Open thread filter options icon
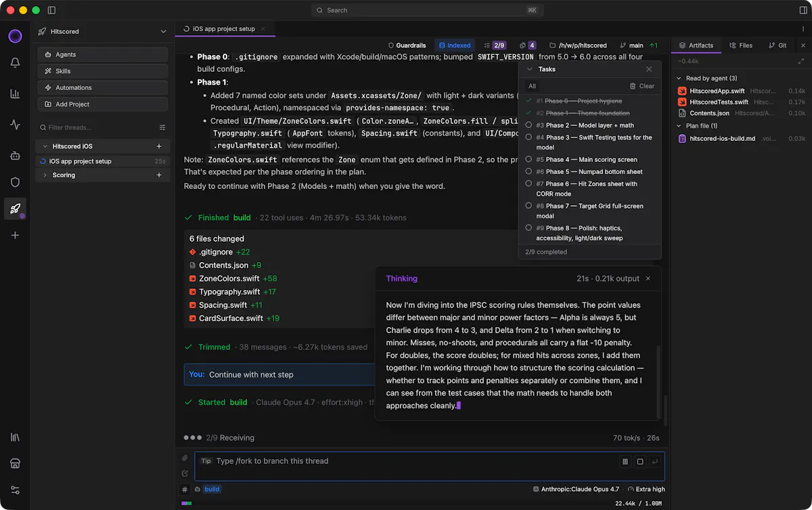 [x=162, y=127]
